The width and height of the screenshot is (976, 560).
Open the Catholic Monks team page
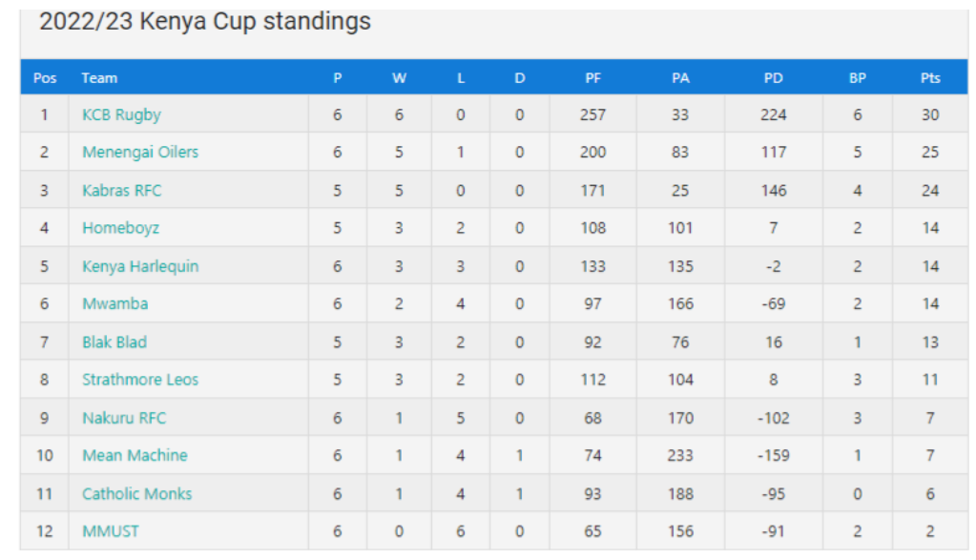pyautogui.click(x=136, y=493)
